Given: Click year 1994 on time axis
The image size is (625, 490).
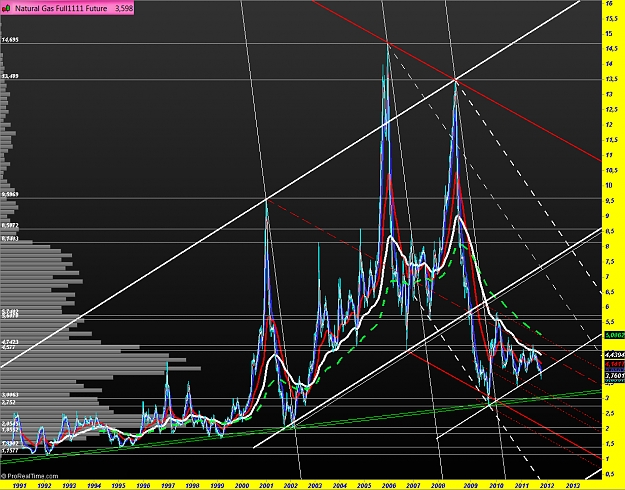Looking at the screenshot, I should pos(94,486).
